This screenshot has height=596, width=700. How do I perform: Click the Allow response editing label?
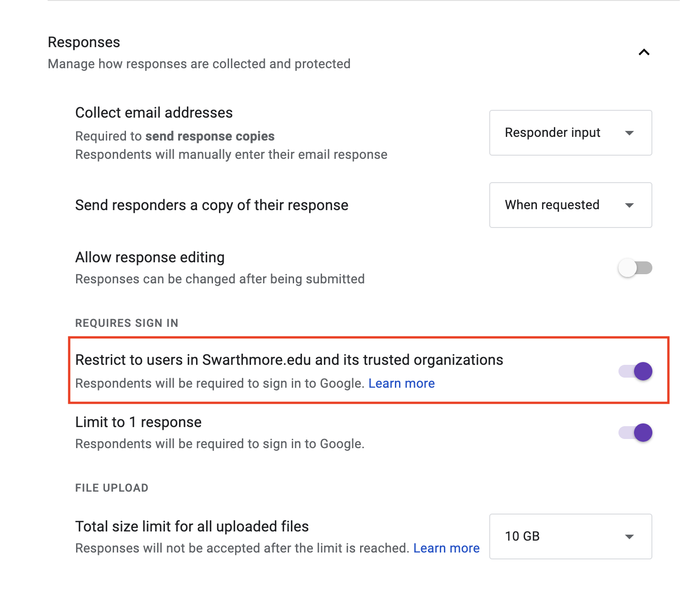[150, 257]
